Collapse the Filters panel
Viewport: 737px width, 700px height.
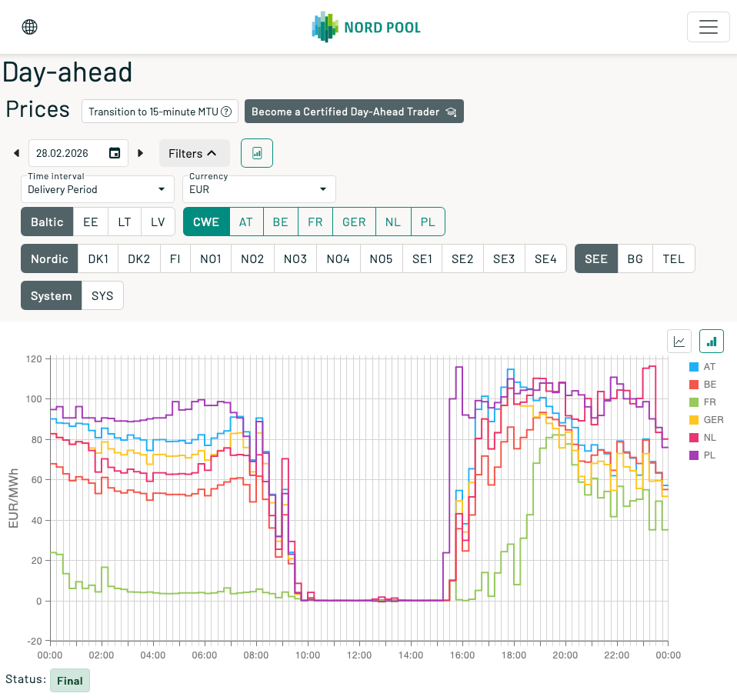[194, 153]
